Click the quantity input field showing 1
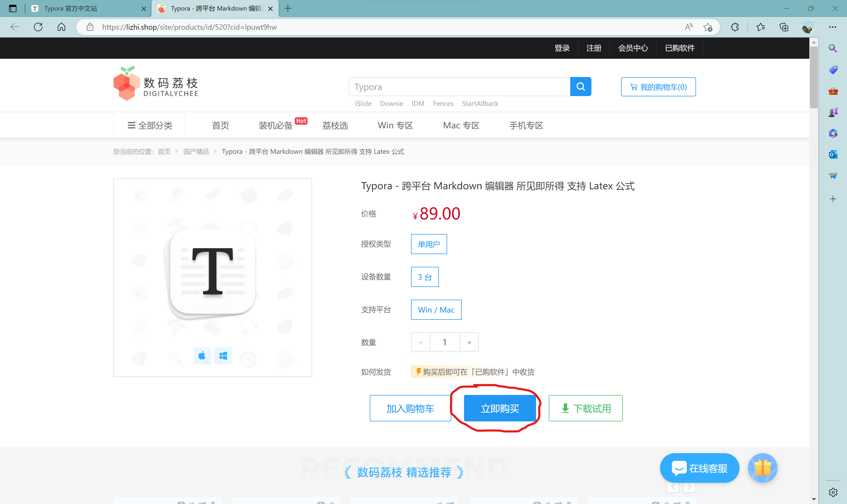 444,342
